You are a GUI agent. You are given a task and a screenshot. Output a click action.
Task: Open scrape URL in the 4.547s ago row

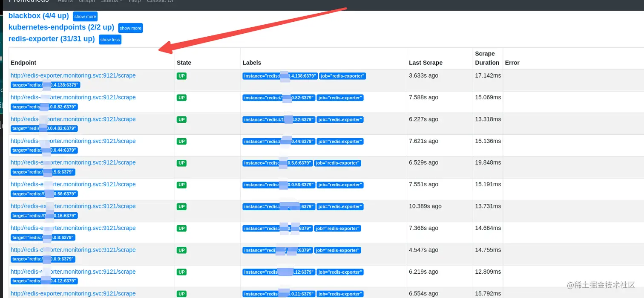(x=73, y=250)
